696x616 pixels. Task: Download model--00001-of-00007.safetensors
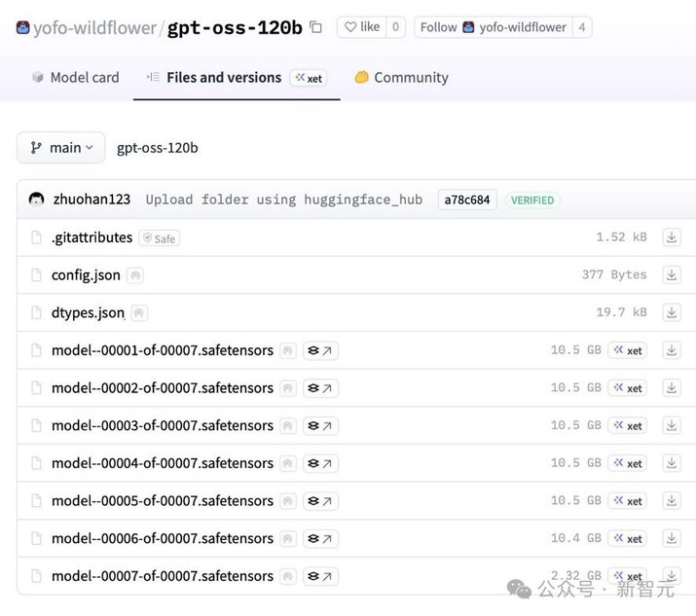(x=672, y=350)
